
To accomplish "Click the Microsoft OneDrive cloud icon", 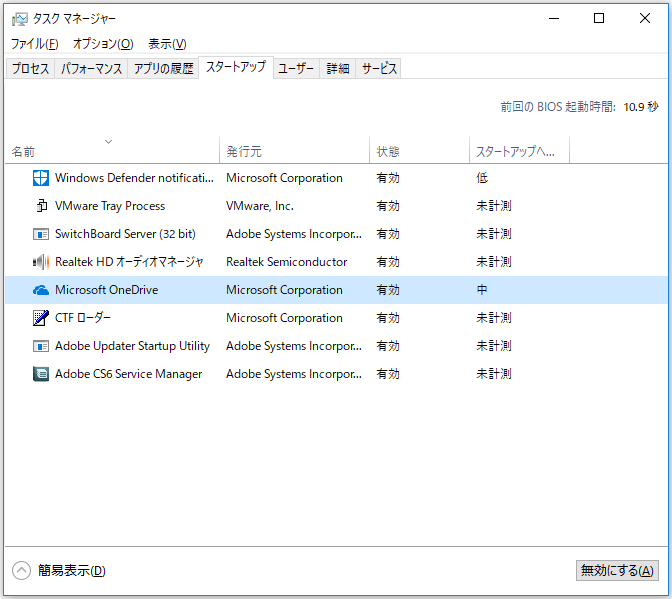I will [41, 290].
